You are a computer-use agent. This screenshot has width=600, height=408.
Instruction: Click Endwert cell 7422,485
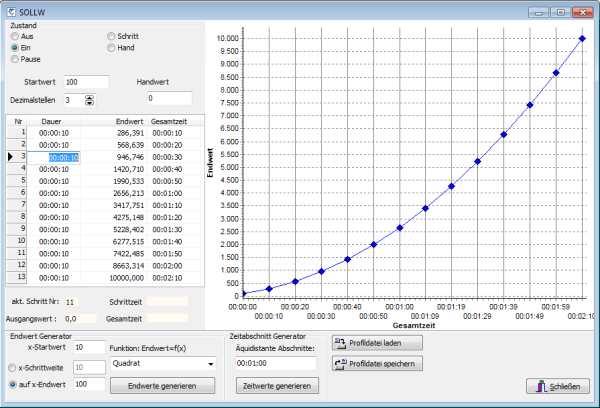(x=114, y=254)
